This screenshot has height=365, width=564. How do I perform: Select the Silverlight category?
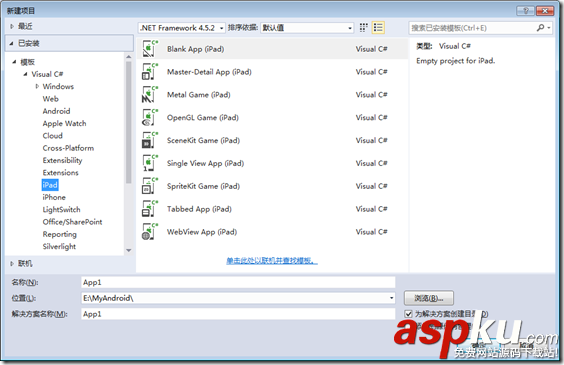(x=59, y=246)
